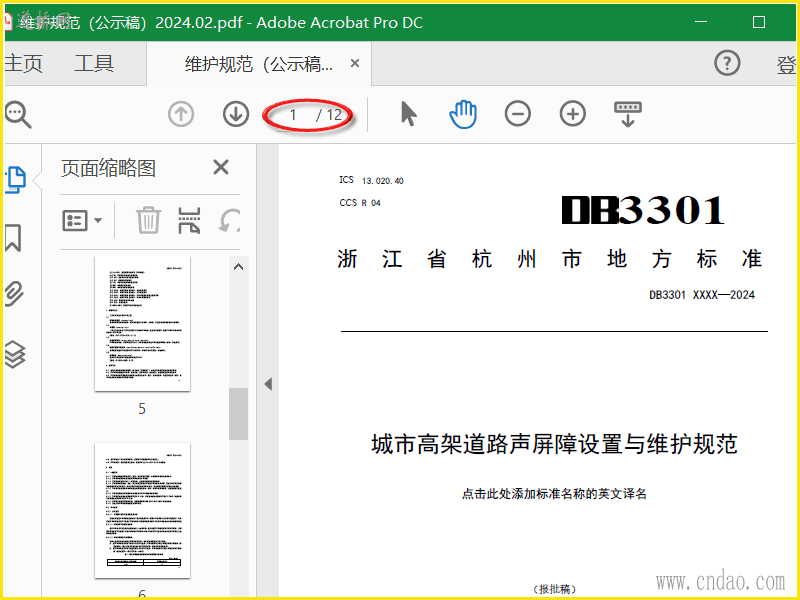Open the Help question mark icon
Screen dimensions: 800x600
727,63
